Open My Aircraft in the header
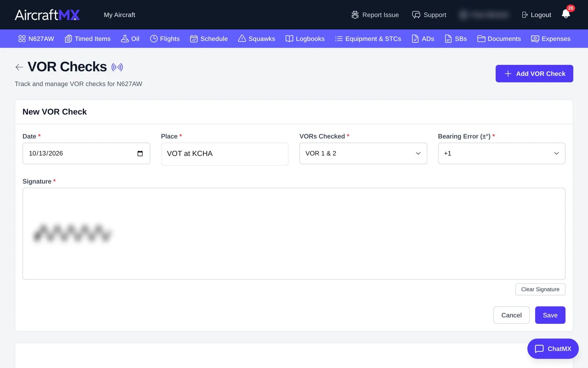Image resolution: width=588 pixels, height=368 pixels. pyautogui.click(x=119, y=15)
